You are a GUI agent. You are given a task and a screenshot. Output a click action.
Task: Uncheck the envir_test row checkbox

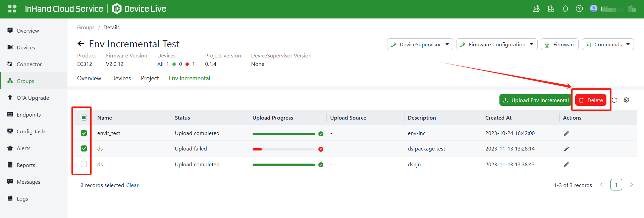(x=84, y=133)
